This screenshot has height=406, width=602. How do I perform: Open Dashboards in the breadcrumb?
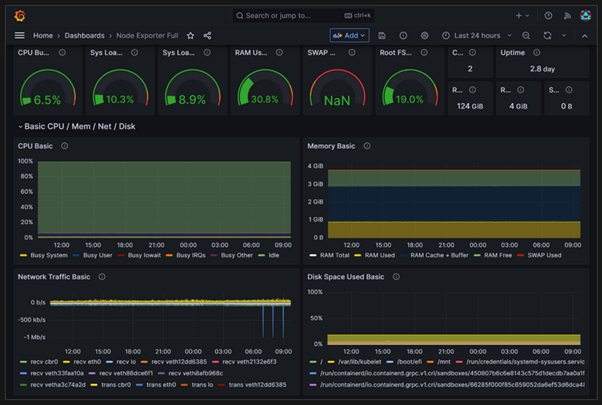pos(84,36)
